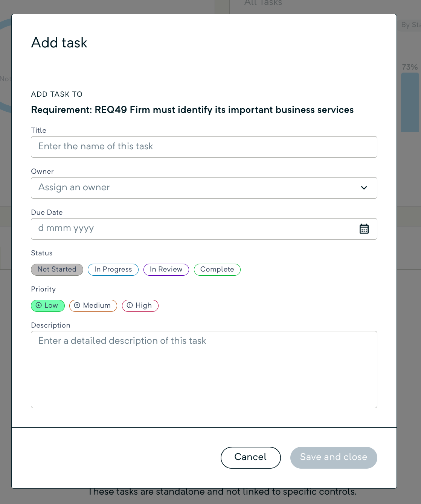Click the up-arrow icon in the Medium pill
This screenshot has width=421, height=504.
click(77, 305)
